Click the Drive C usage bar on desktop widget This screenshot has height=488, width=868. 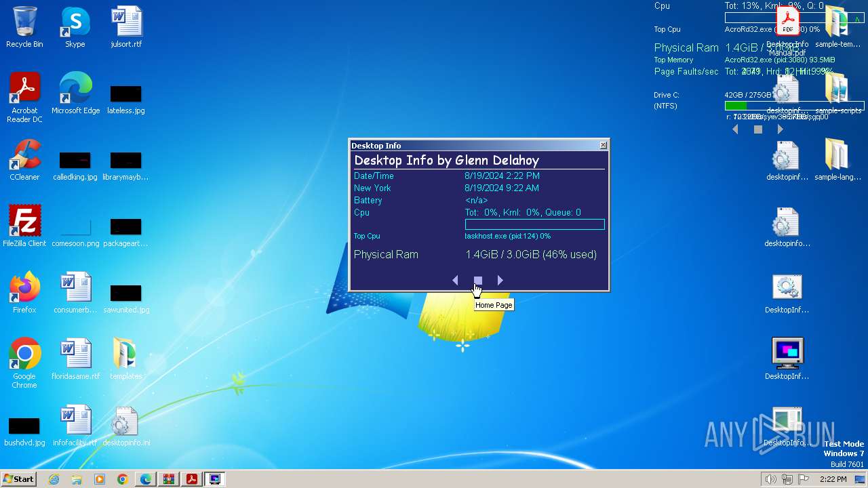coord(794,106)
